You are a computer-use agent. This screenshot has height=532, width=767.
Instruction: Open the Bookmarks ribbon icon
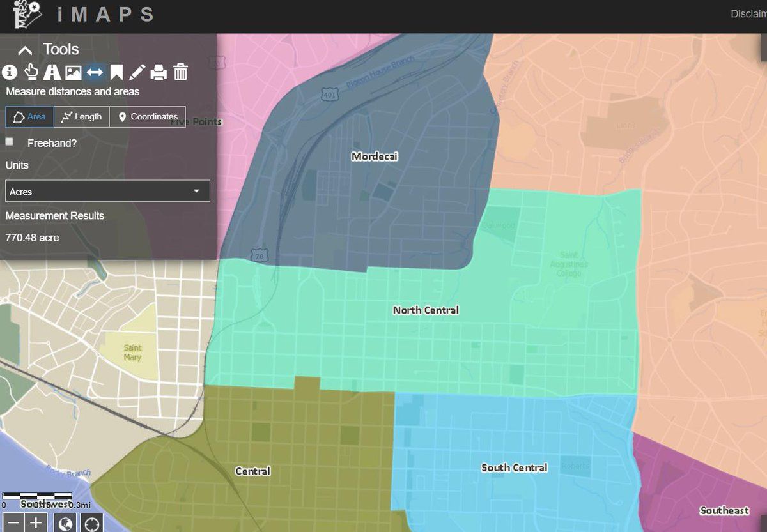(x=116, y=72)
